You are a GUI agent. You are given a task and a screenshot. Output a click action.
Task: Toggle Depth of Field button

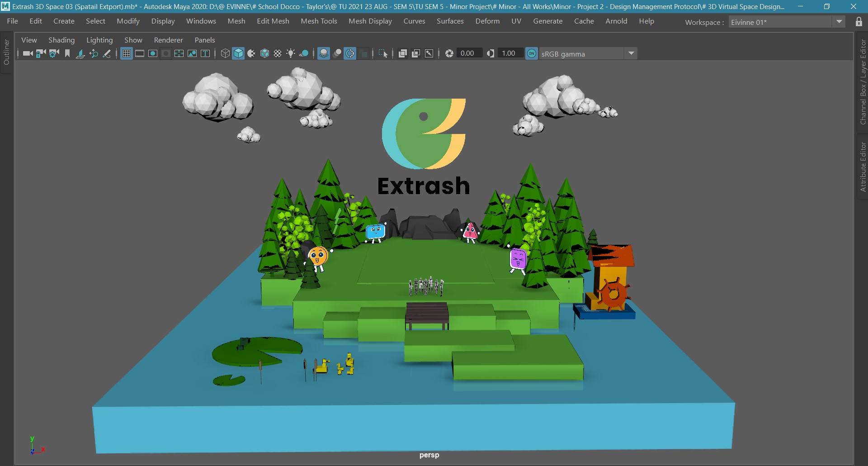click(363, 53)
